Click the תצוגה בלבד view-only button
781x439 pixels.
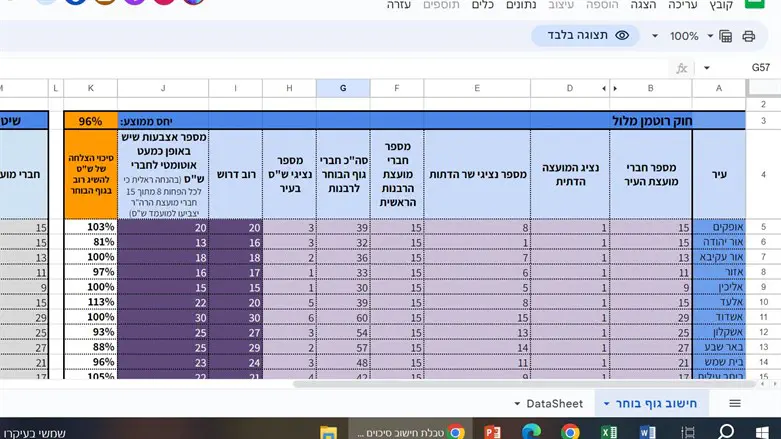[585, 35]
